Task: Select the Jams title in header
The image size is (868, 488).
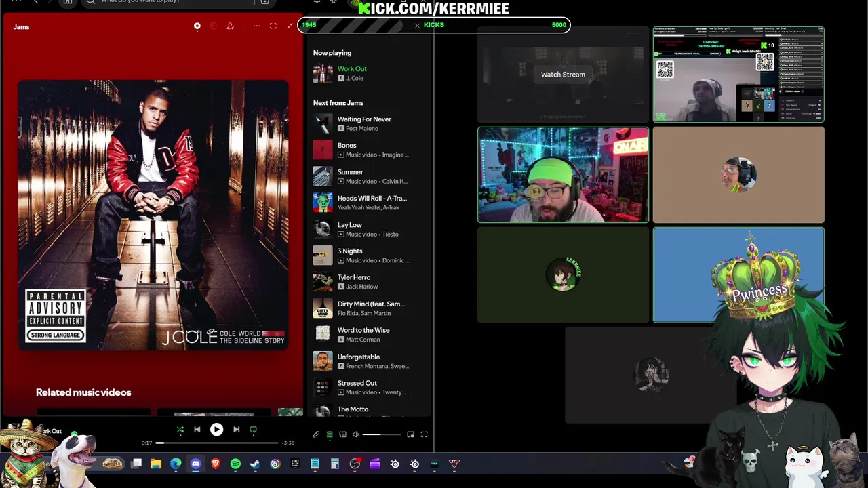Action: (x=21, y=27)
